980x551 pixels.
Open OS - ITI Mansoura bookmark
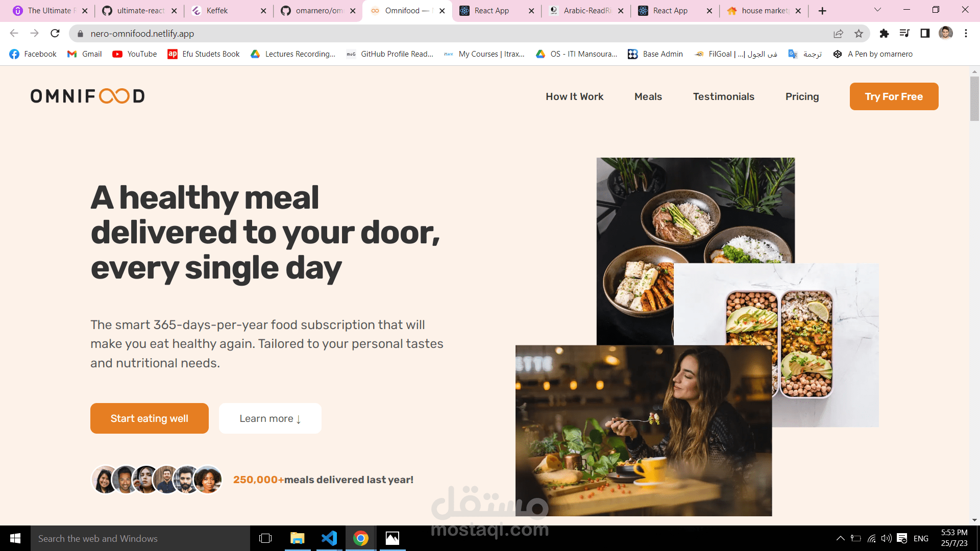coord(577,54)
